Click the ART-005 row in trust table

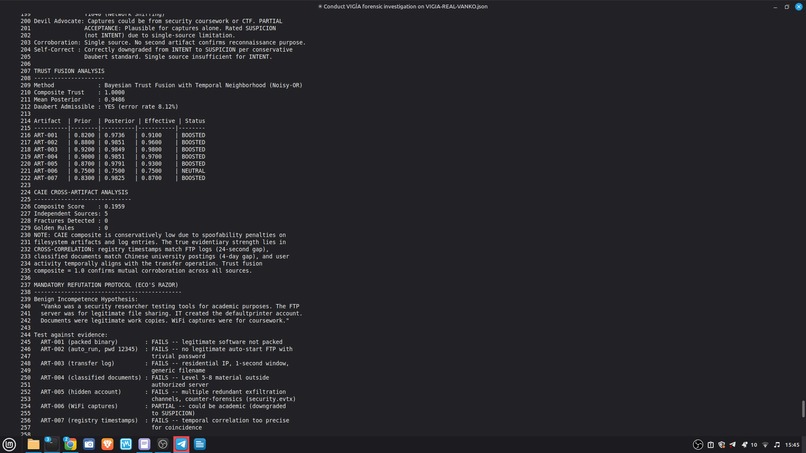(119, 164)
